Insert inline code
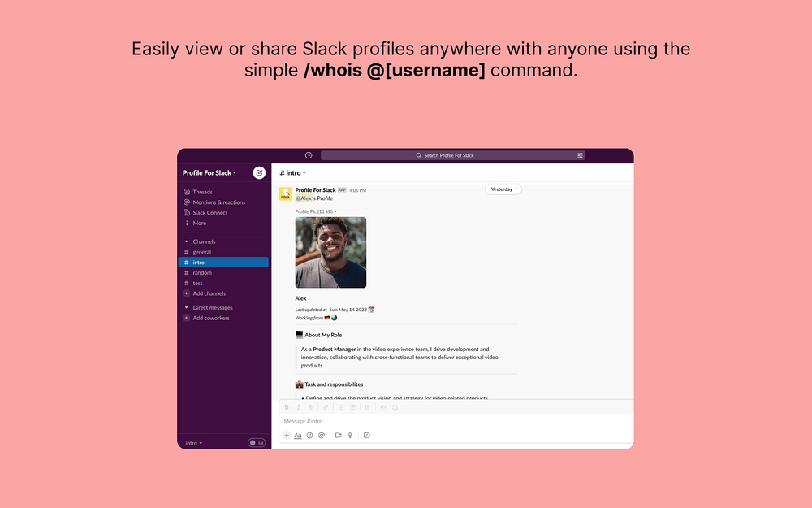The image size is (812, 508). (x=383, y=407)
